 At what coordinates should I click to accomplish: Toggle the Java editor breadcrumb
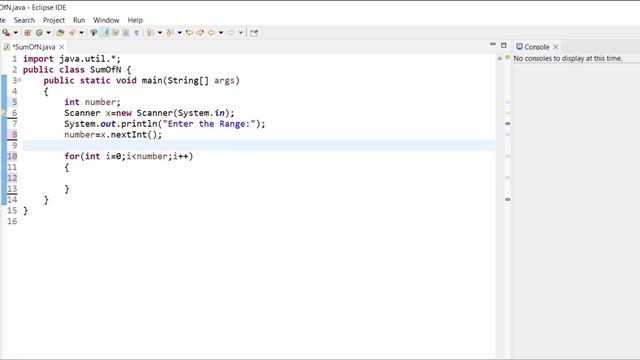pos(93,33)
